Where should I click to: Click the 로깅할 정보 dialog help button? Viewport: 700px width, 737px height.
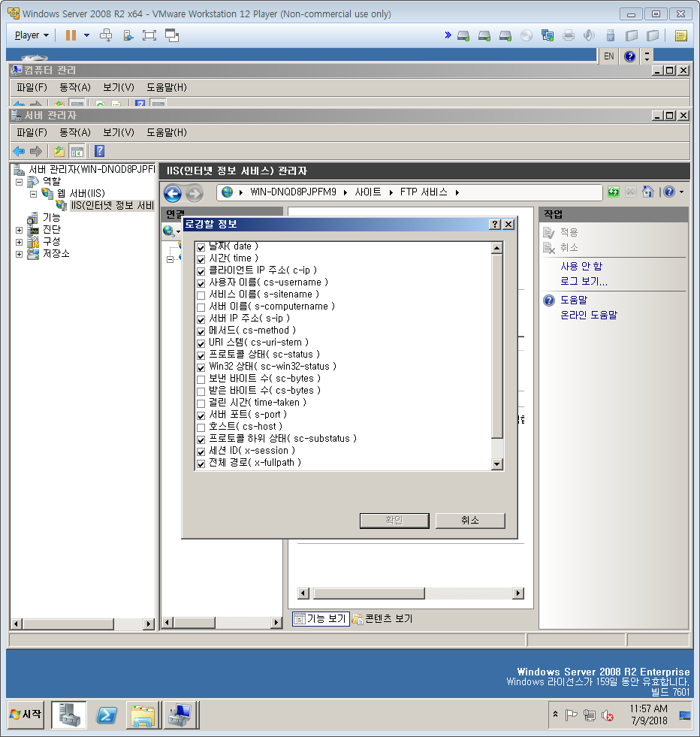pyautogui.click(x=495, y=225)
